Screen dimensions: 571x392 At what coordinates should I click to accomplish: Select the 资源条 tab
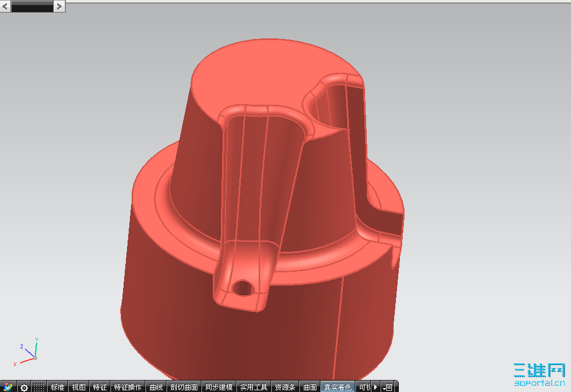coord(285,387)
